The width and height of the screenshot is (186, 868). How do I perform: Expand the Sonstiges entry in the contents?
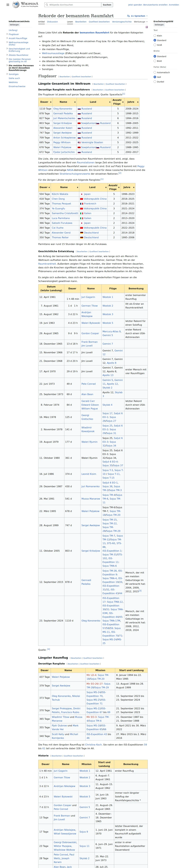[7, 74]
